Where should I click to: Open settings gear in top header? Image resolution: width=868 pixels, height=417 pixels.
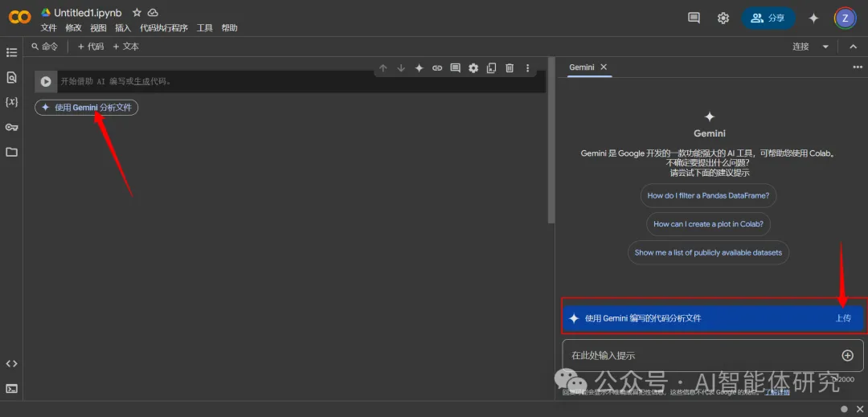723,18
